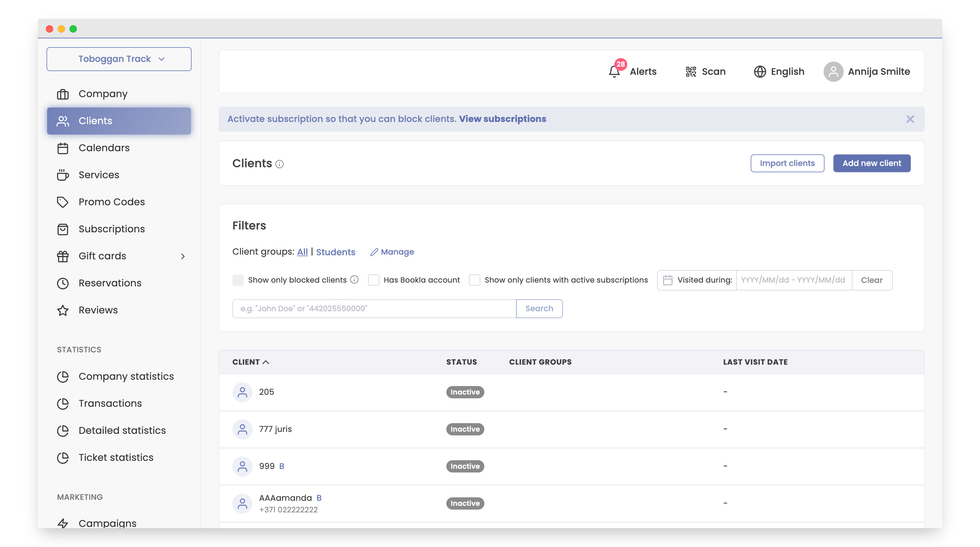Click the pencil Manage groups icon
This screenshot has height=547, width=980.
(x=374, y=252)
